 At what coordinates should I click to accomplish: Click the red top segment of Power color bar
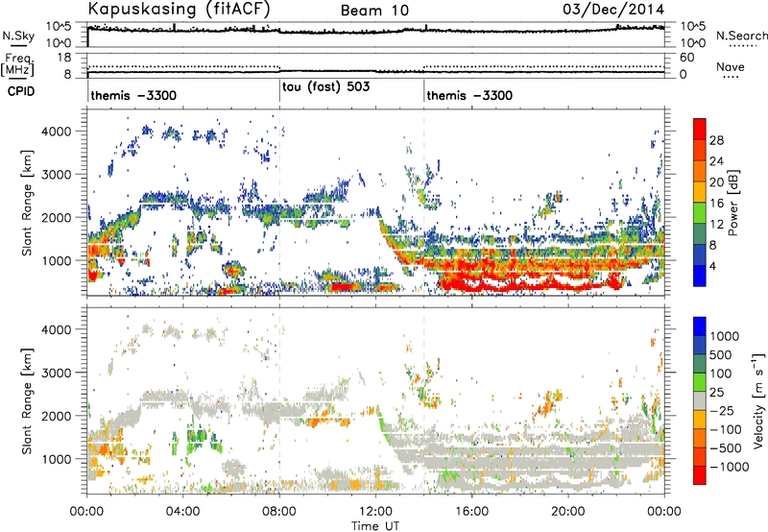(700, 129)
